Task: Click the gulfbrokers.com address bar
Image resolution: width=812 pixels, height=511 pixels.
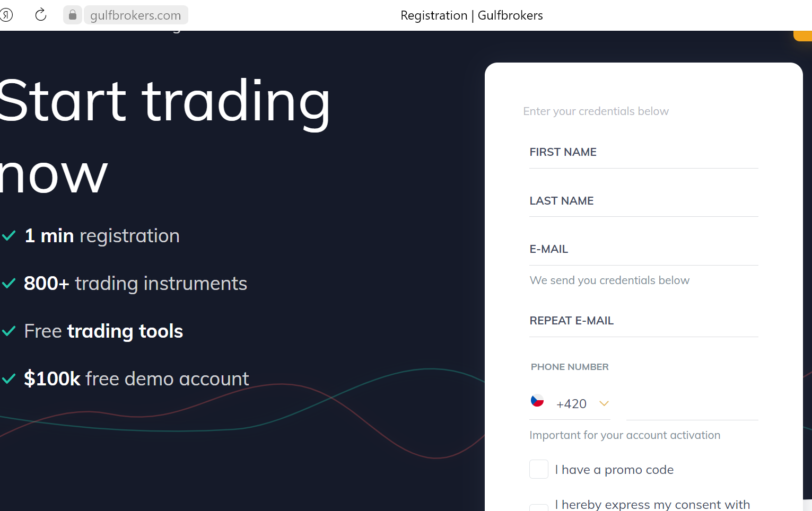Action: (136, 15)
